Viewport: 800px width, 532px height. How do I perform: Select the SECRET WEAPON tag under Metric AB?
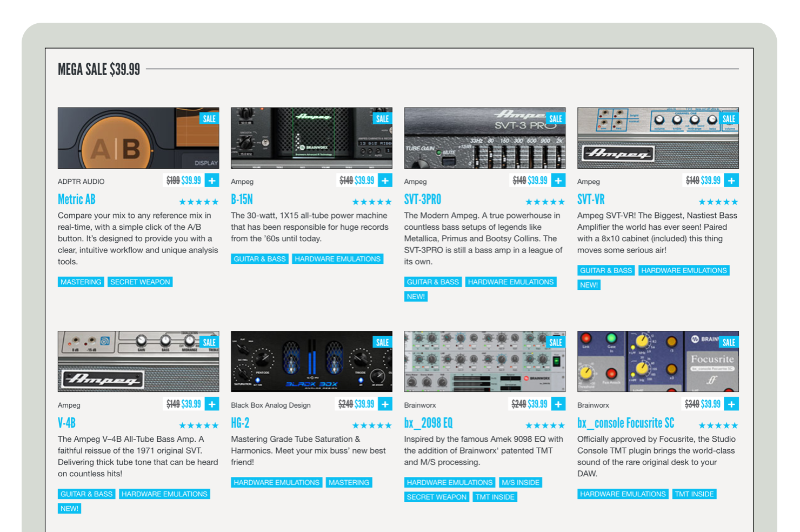coord(140,282)
